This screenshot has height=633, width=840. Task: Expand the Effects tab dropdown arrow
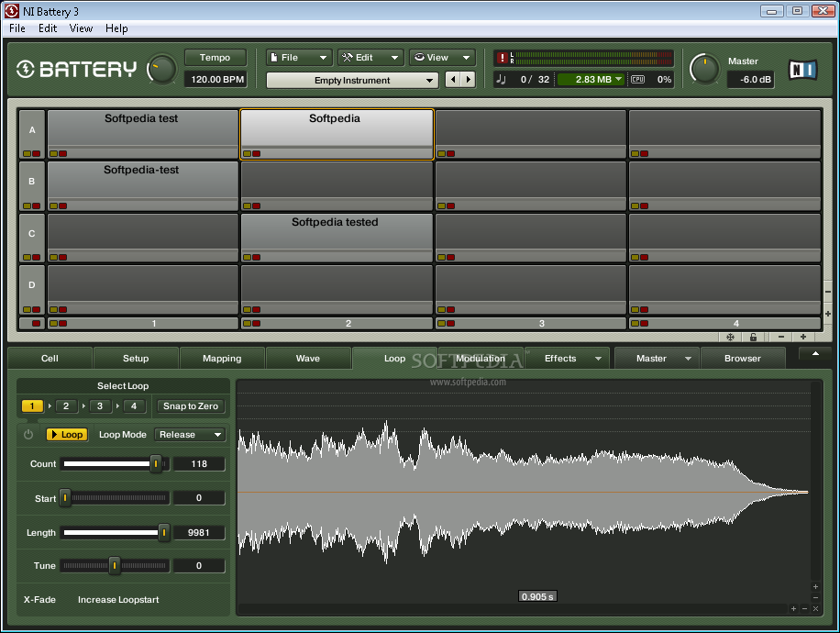click(598, 359)
